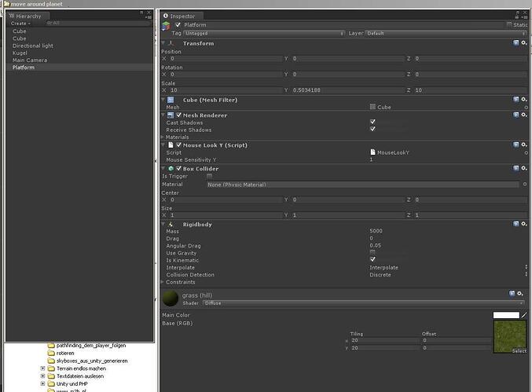The height and width of the screenshot is (392, 532).
Task: Click the Mouse Look Y script file icon
Action: pyautogui.click(x=171, y=145)
